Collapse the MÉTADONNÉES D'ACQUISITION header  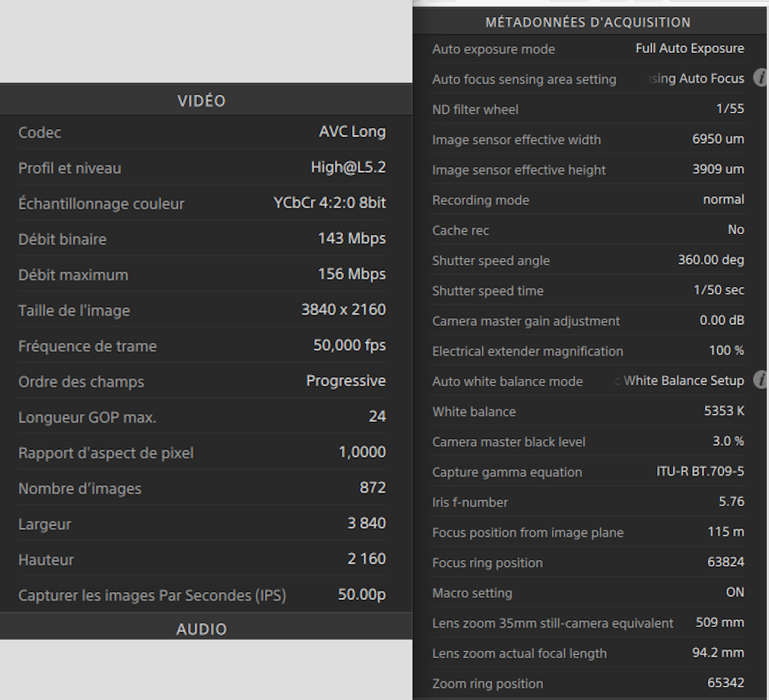(x=588, y=22)
